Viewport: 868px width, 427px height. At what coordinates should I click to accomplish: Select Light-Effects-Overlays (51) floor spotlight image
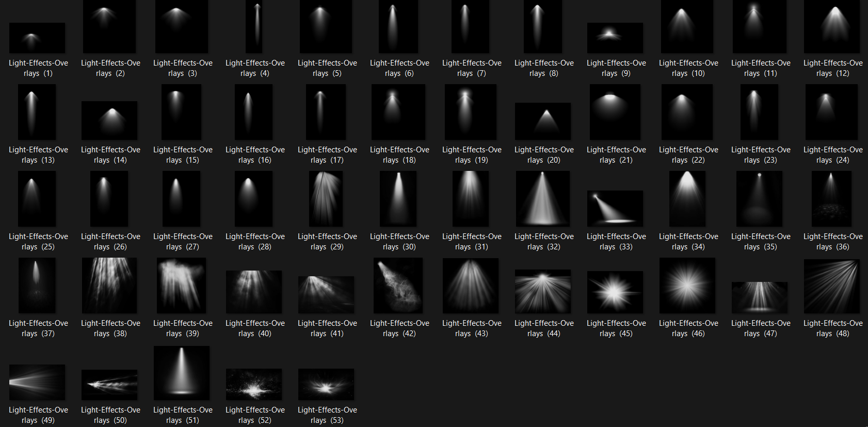[x=182, y=373]
